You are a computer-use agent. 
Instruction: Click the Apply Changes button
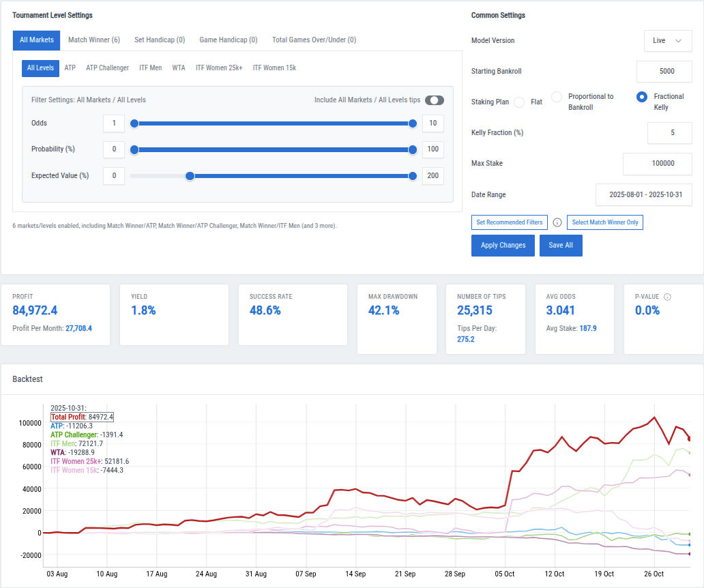coord(503,245)
